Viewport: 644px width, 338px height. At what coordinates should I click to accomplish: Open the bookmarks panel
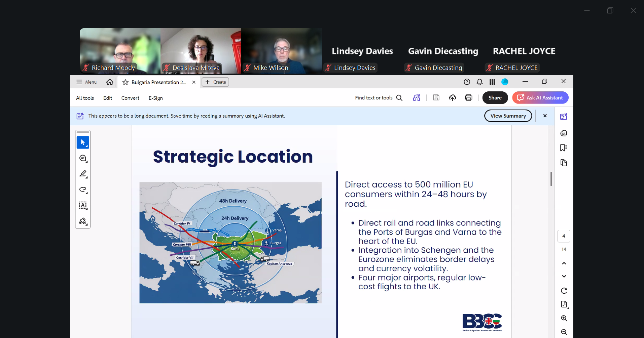pyautogui.click(x=564, y=148)
